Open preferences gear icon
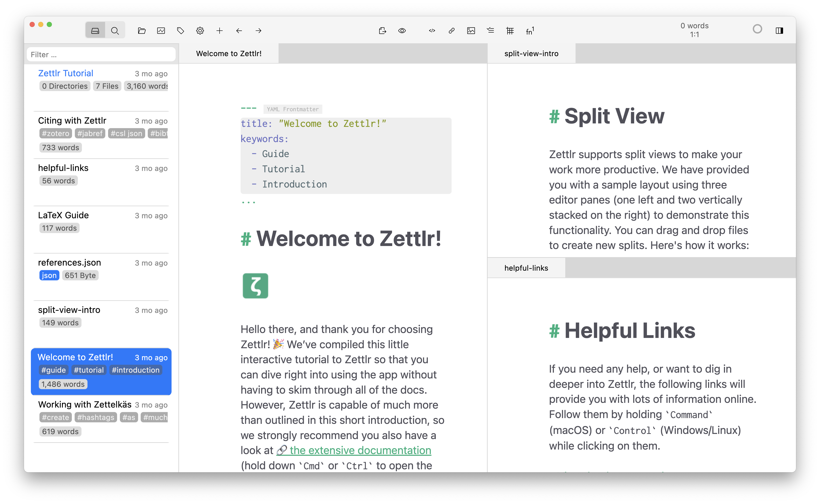820x504 pixels. pyautogui.click(x=200, y=31)
